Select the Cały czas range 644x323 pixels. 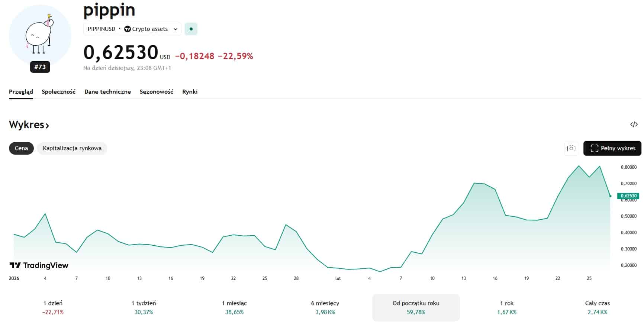click(597, 307)
